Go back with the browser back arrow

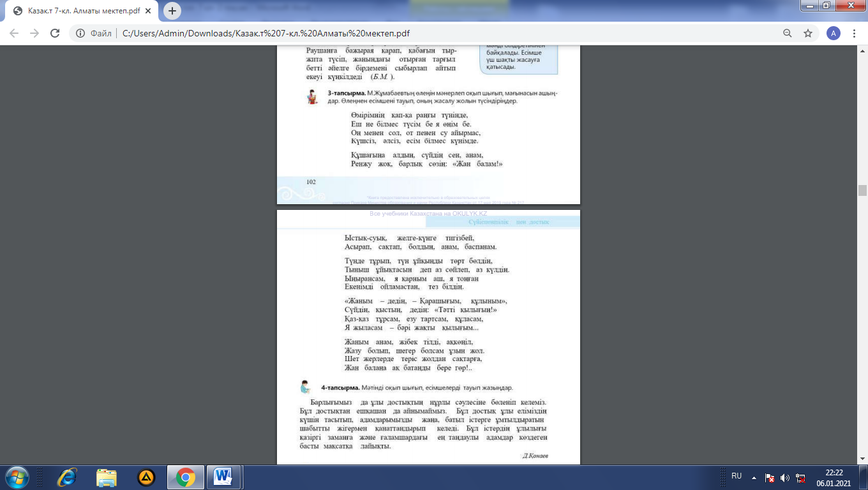click(x=14, y=33)
